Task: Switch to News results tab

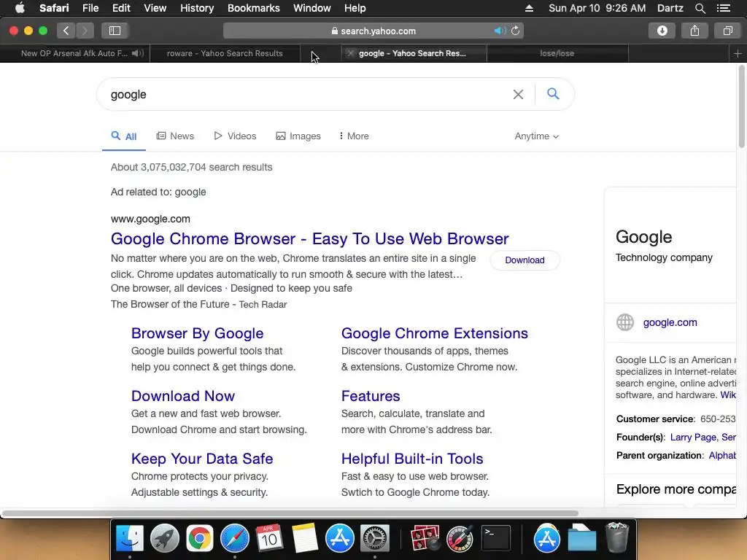Action: 175,136
